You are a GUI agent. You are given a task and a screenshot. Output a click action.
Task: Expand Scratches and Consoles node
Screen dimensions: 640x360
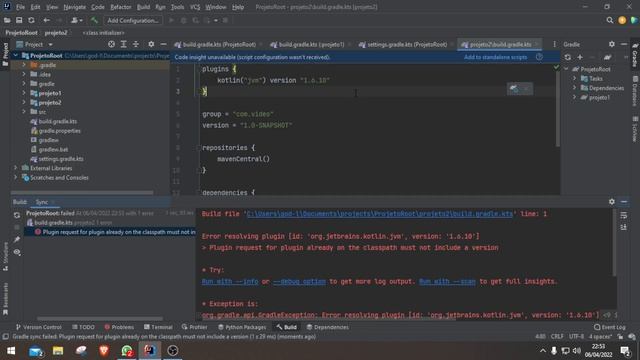(x=16, y=178)
